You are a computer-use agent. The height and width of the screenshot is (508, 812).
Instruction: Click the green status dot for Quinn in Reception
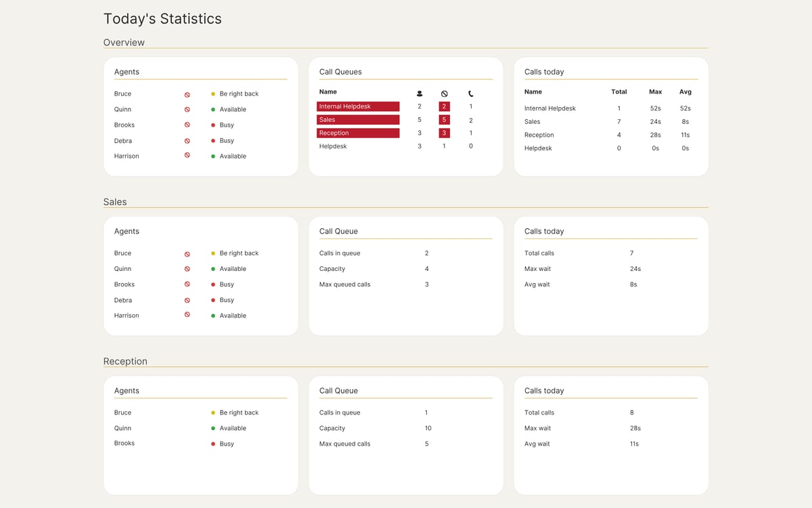(213, 428)
